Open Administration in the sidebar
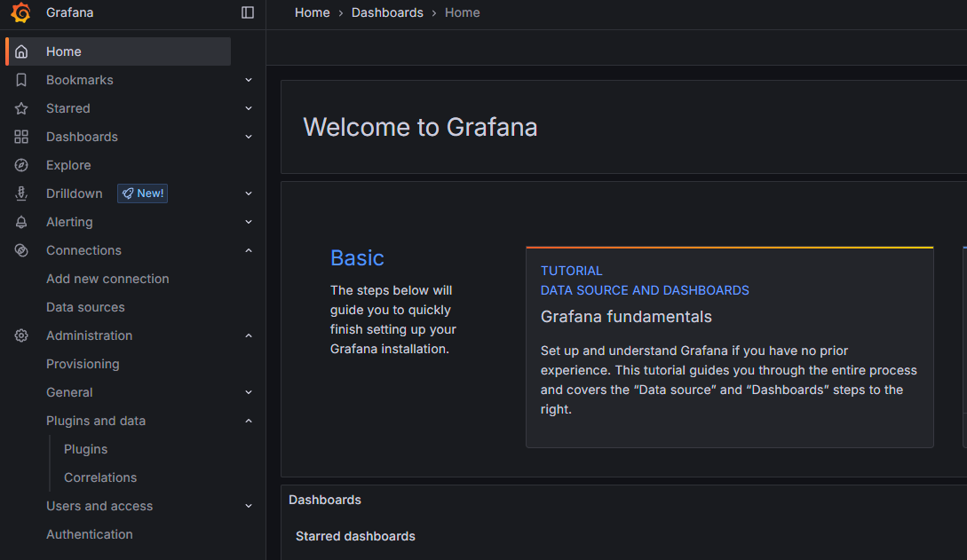 pyautogui.click(x=90, y=335)
